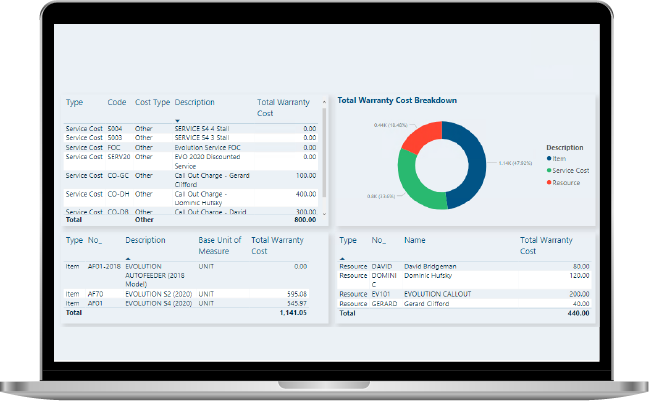Click the Description legend heading
This screenshot has width=649, height=401.
pos(565,147)
